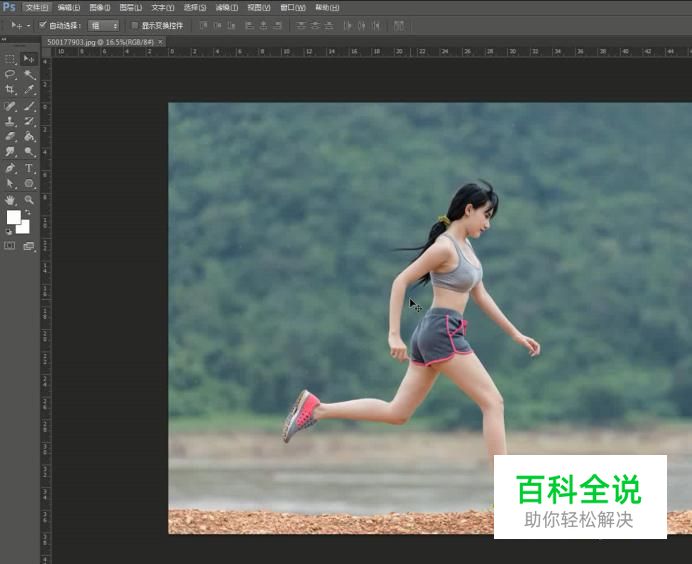Open the auto-select 组 dropdown

pos(104,26)
